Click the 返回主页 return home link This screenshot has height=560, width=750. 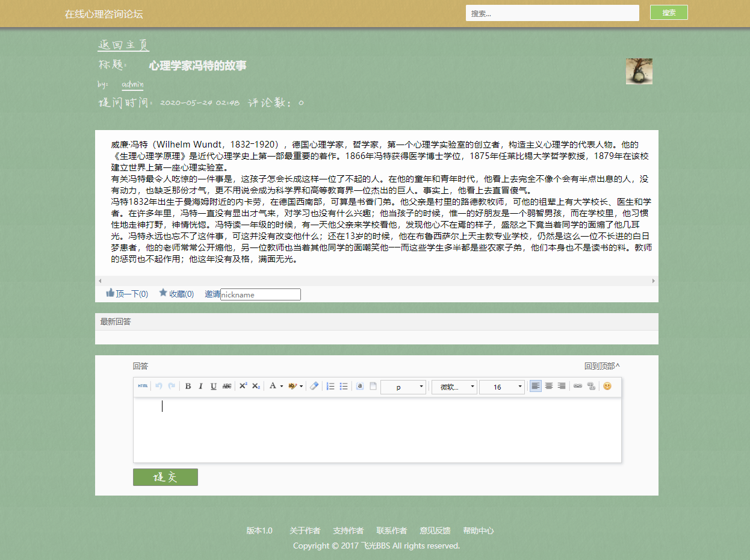pos(123,44)
